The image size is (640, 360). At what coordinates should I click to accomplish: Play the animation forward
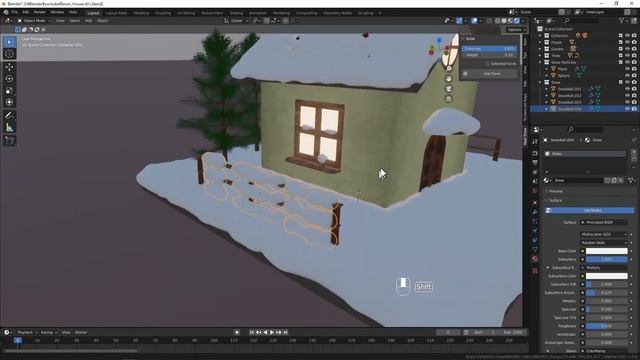click(272, 333)
